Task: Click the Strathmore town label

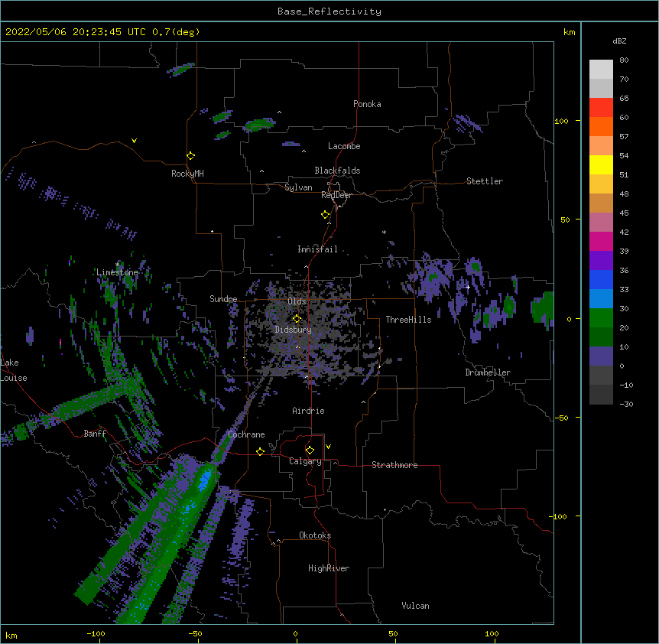Action: click(x=394, y=465)
